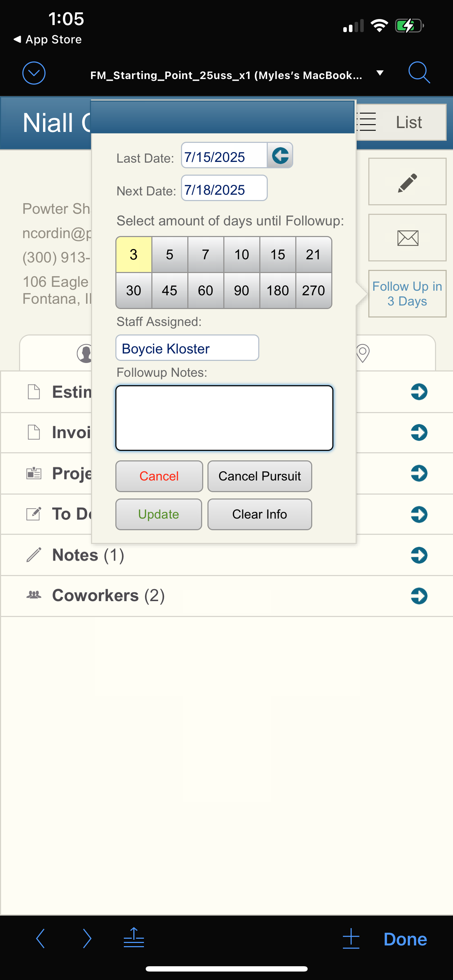Click into the Followup Notes text box
The width and height of the screenshot is (453, 980).
point(224,418)
